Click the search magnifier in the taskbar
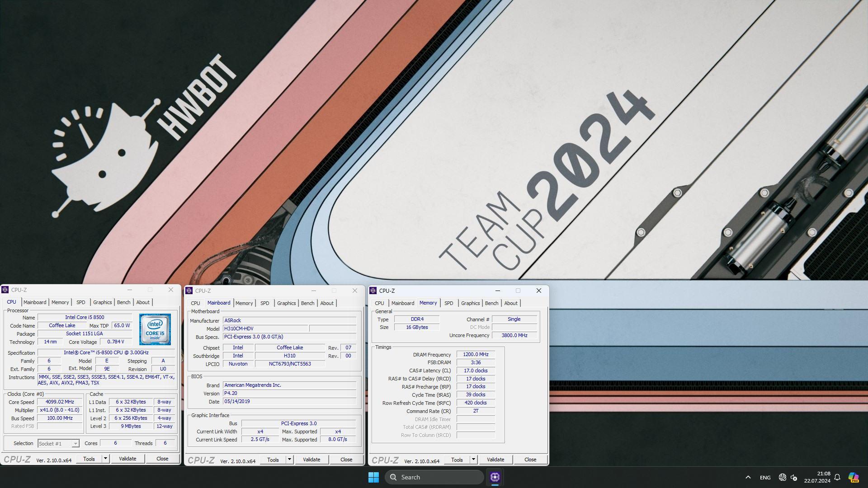 point(393,477)
